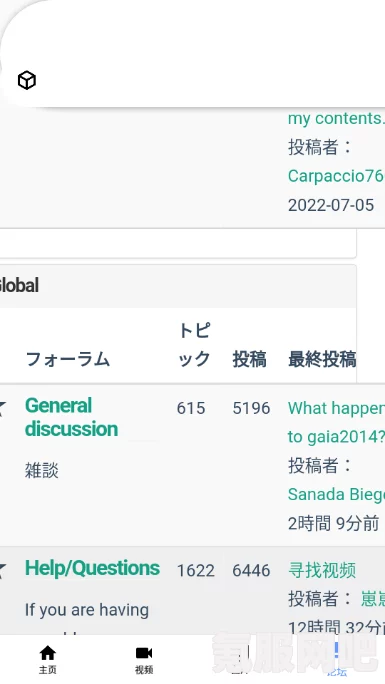Click the topic count 1622

tap(196, 571)
